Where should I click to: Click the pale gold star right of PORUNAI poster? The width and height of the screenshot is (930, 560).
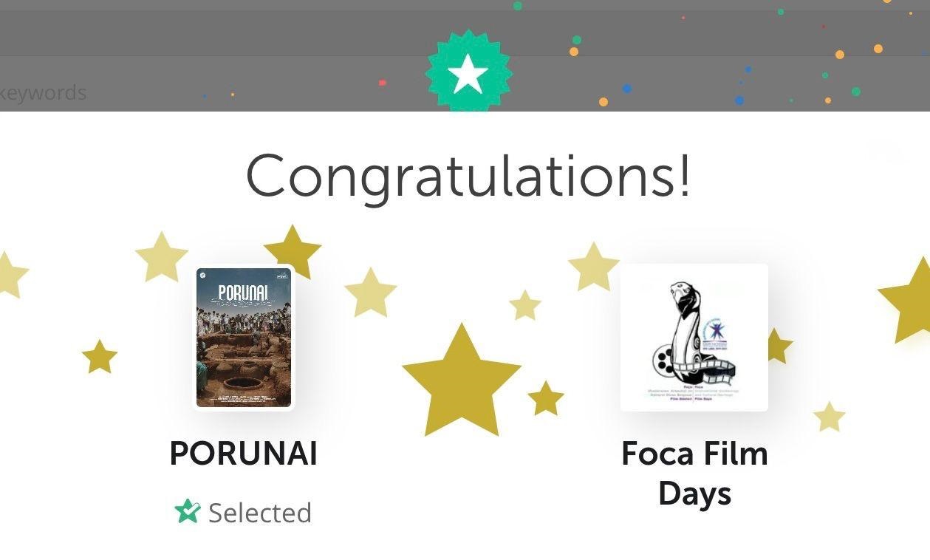click(370, 293)
